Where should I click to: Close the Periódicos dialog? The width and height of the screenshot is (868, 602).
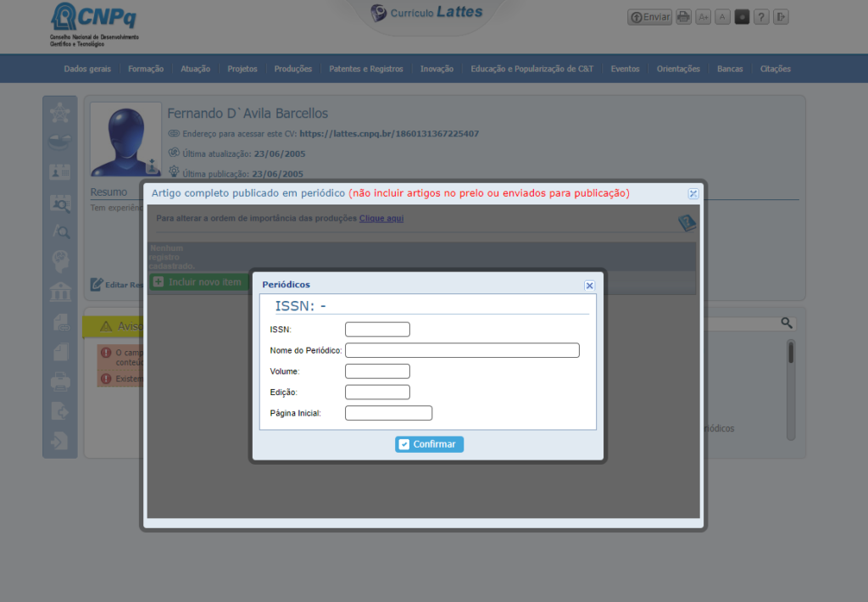(x=589, y=286)
